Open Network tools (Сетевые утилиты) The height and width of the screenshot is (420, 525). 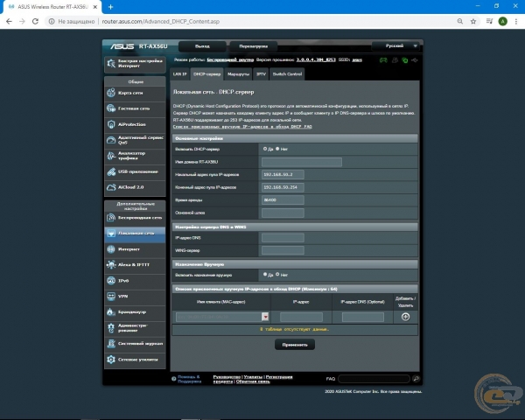tap(135, 360)
